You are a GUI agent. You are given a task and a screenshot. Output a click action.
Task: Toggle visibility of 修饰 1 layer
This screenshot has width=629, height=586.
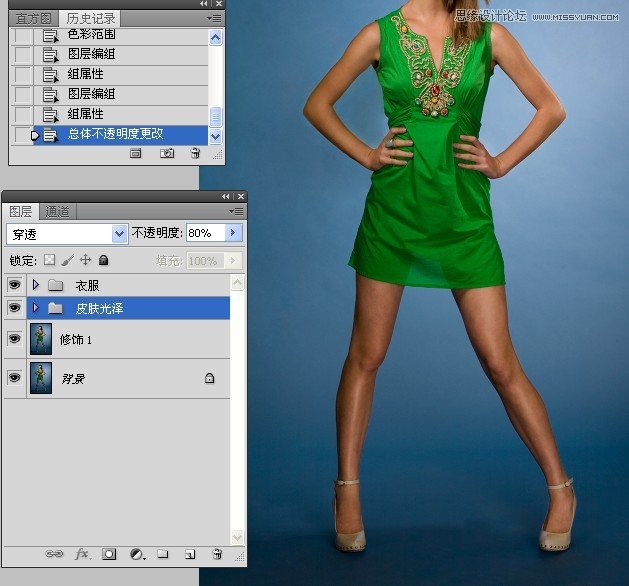coord(14,339)
